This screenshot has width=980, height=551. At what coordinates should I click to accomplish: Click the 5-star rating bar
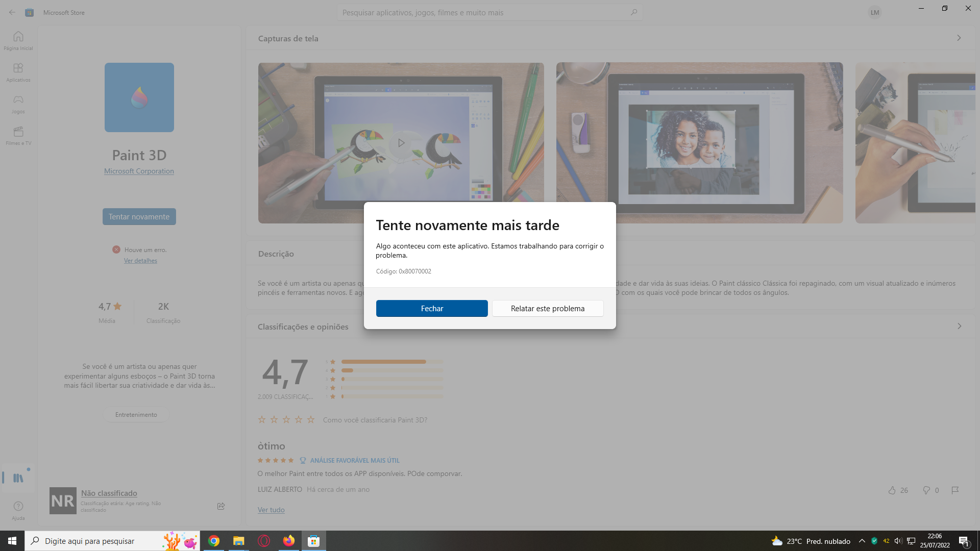(x=392, y=362)
